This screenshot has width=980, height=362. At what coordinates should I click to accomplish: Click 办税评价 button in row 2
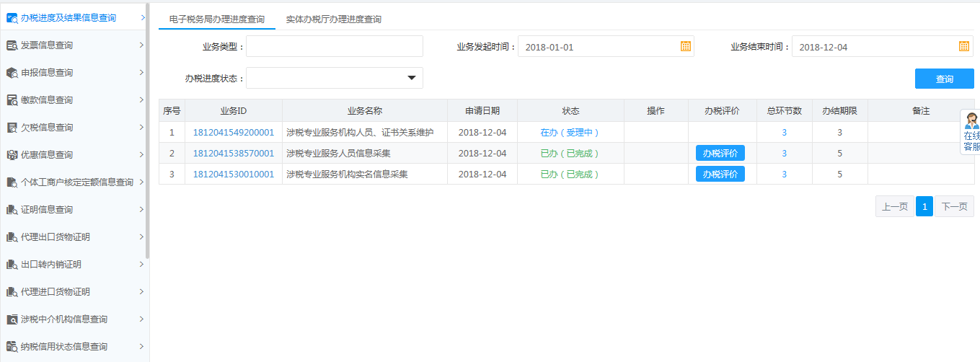pos(720,154)
